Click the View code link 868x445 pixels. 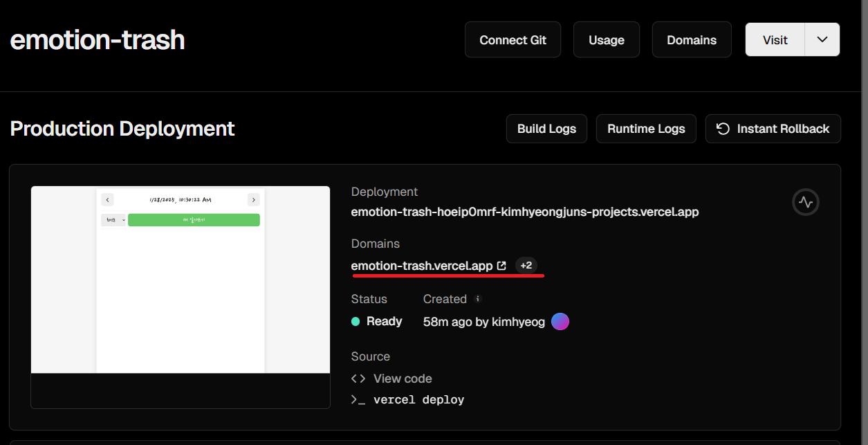click(x=403, y=379)
